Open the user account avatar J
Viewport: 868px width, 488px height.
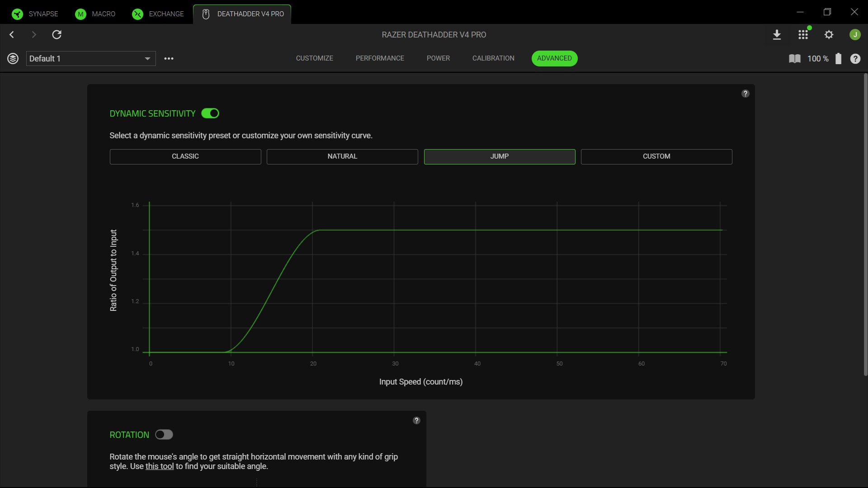tap(855, 35)
